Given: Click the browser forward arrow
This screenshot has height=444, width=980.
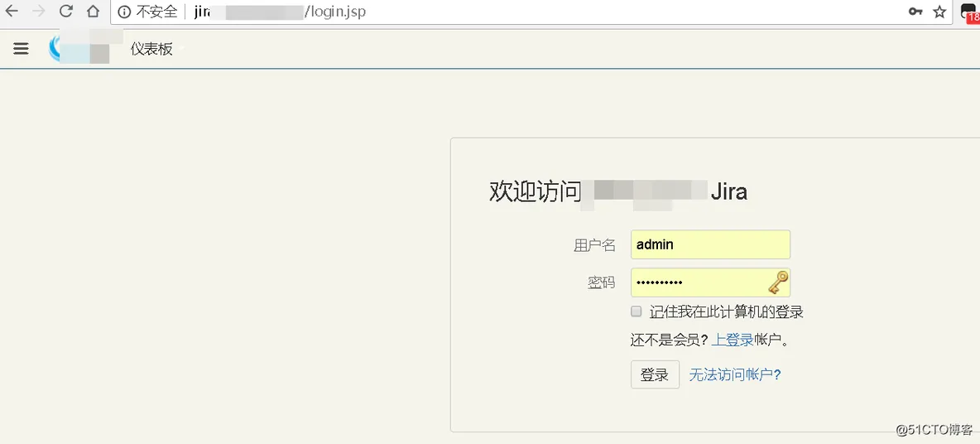Looking at the screenshot, I should coord(39,12).
